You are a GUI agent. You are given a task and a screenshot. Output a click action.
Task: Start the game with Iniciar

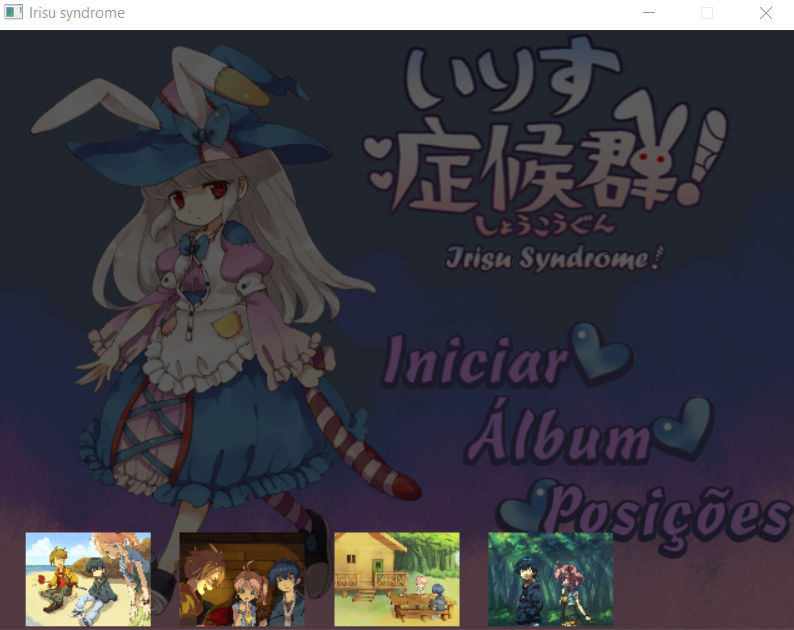[476, 361]
